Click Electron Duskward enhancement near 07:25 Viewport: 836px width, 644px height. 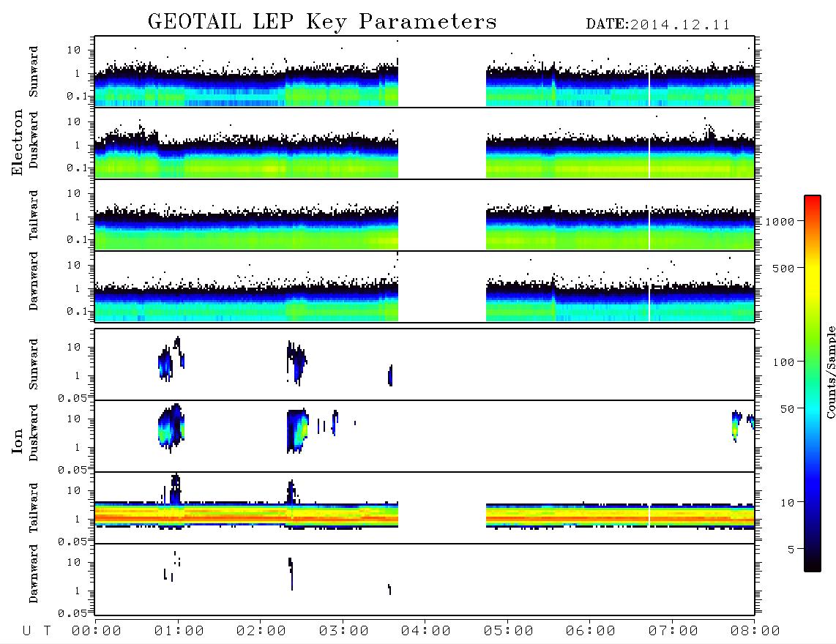coord(709,130)
